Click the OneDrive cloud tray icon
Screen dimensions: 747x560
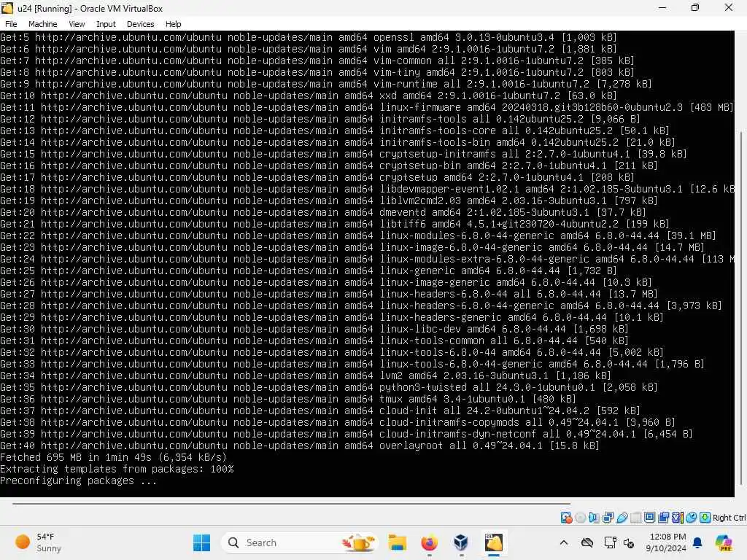(x=587, y=542)
